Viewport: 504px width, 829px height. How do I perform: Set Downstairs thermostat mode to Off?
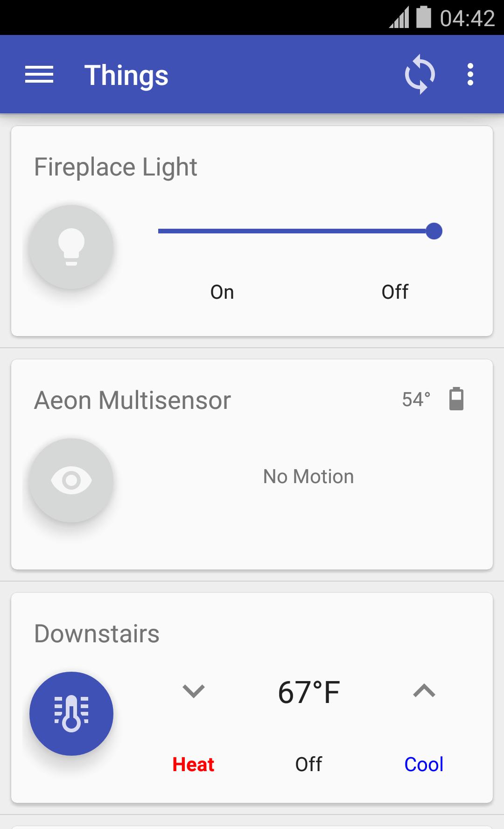(308, 765)
